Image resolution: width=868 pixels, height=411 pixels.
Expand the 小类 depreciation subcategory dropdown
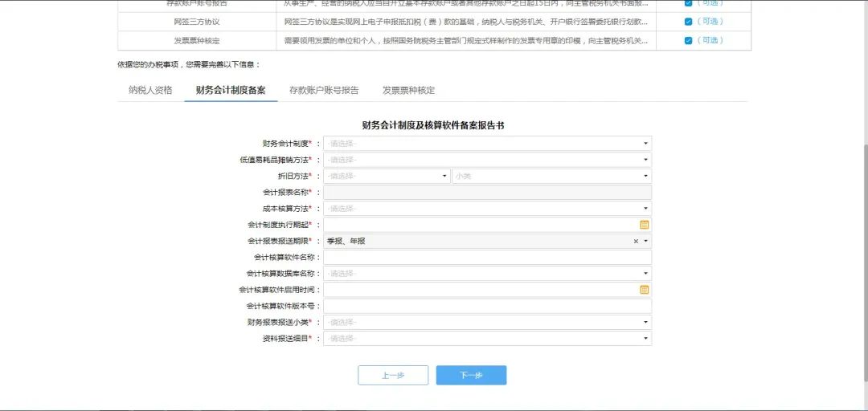coord(551,176)
